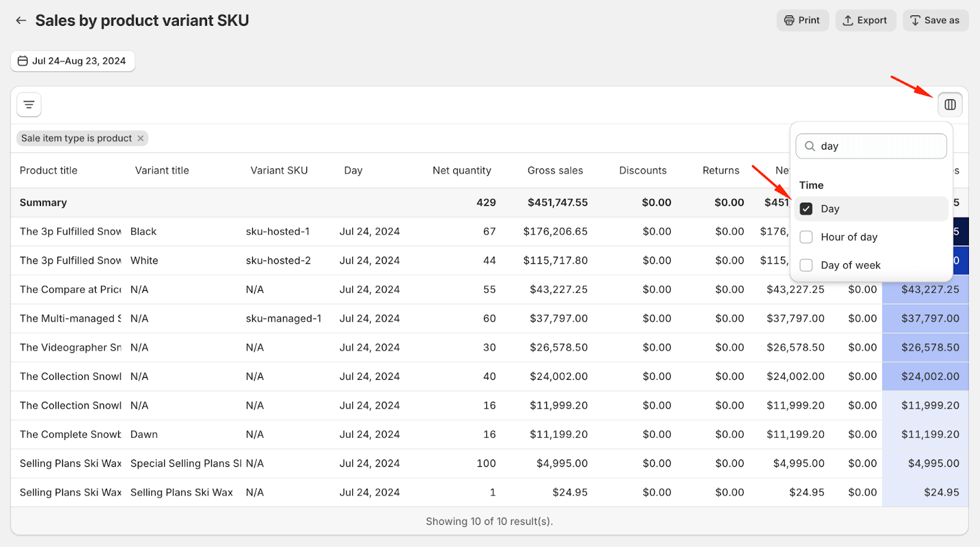The image size is (980, 547).
Task: Click the Print button
Action: click(802, 20)
